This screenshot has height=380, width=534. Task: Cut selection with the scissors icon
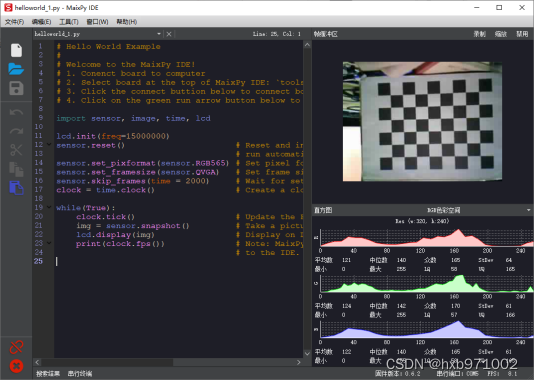(x=16, y=150)
